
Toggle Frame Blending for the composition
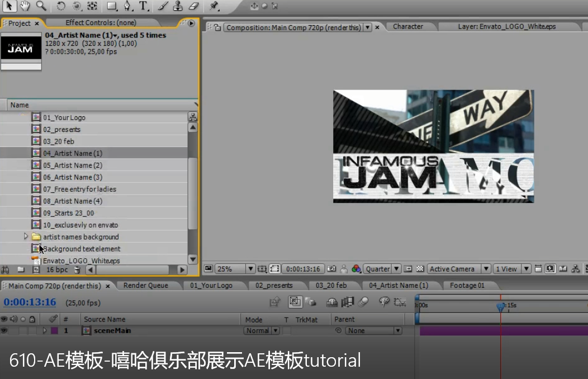pos(347,302)
